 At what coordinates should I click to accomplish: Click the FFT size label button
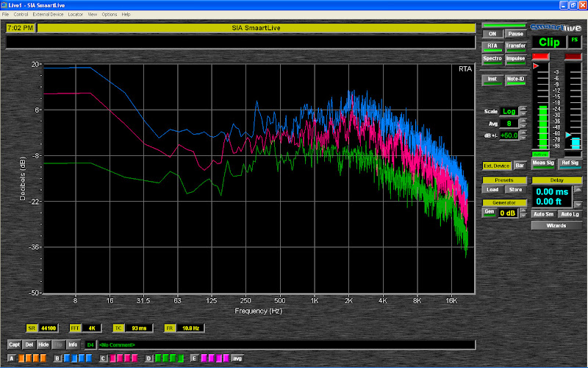pos(75,328)
